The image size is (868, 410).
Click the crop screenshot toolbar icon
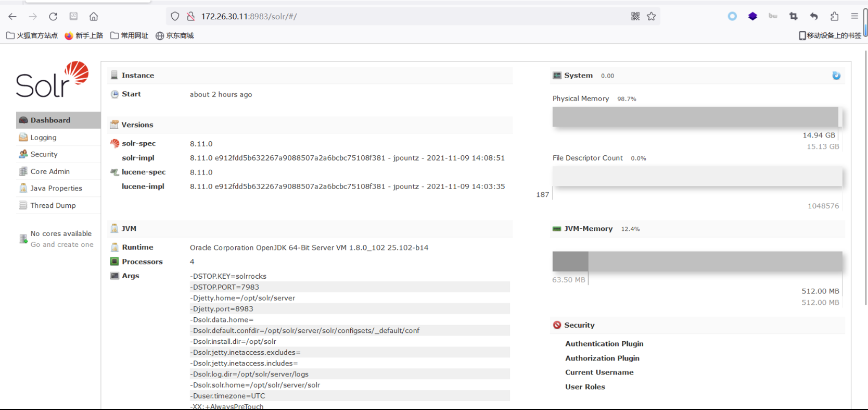tap(794, 17)
